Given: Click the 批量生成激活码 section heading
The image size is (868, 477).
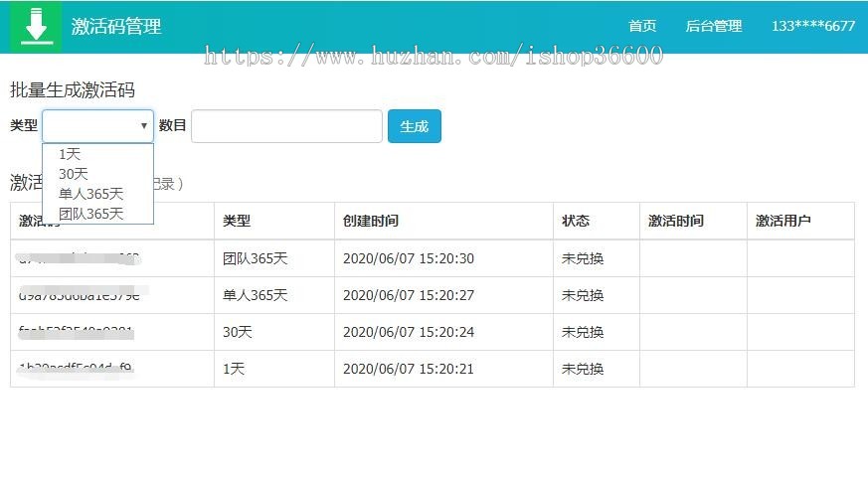Looking at the screenshot, I should coord(73,89).
